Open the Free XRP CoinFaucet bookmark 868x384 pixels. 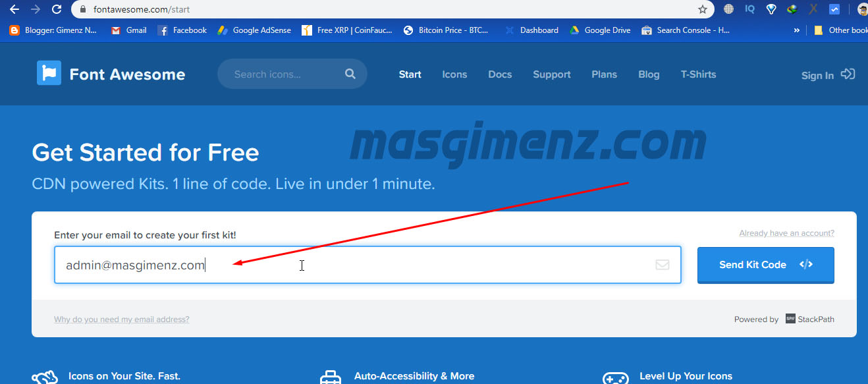click(x=347, y=30)
